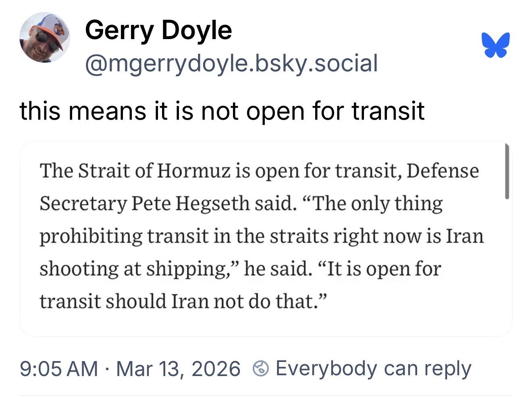Open Gerry Doyle's profile avatar

[45, 37]
